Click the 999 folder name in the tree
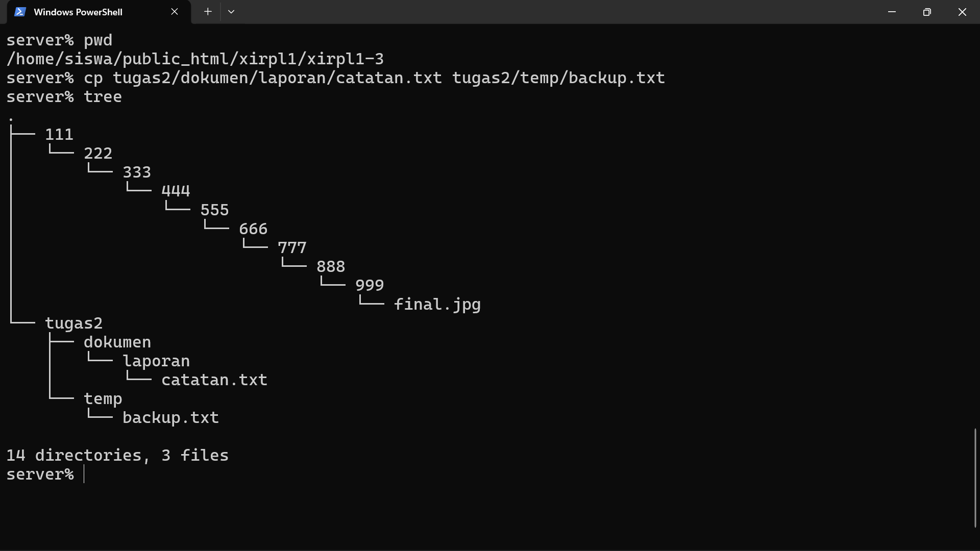This screenshot has width=980, height=551. pos(370,285)
